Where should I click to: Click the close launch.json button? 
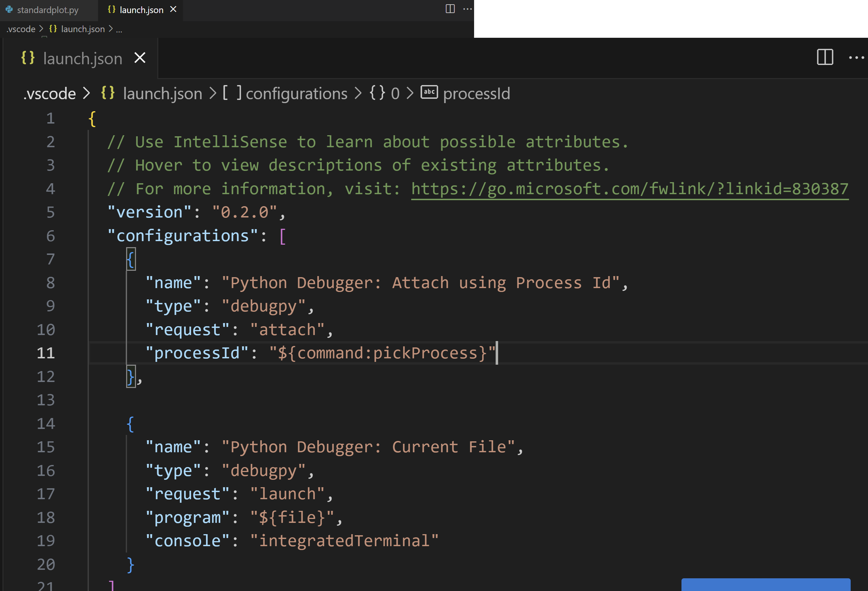point(173,10)
